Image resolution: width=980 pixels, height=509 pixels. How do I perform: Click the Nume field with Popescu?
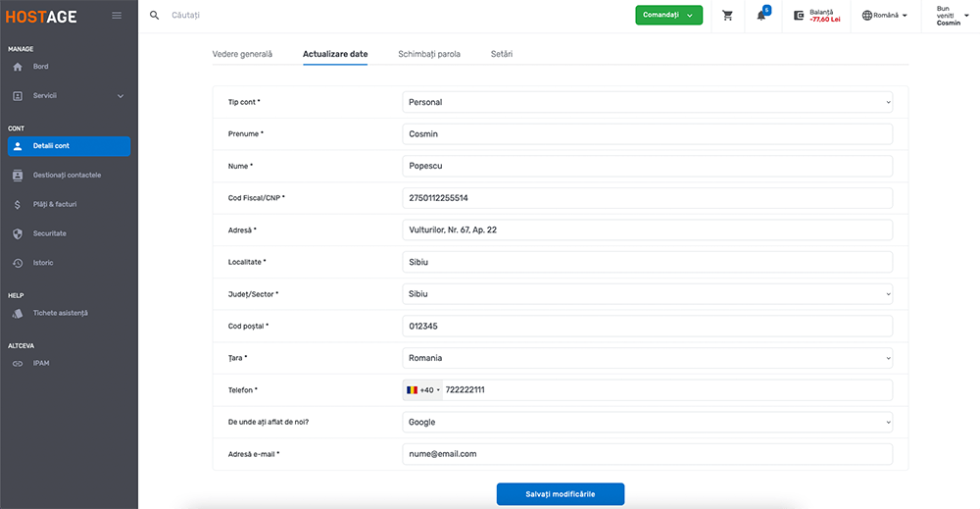coord(647,167)
